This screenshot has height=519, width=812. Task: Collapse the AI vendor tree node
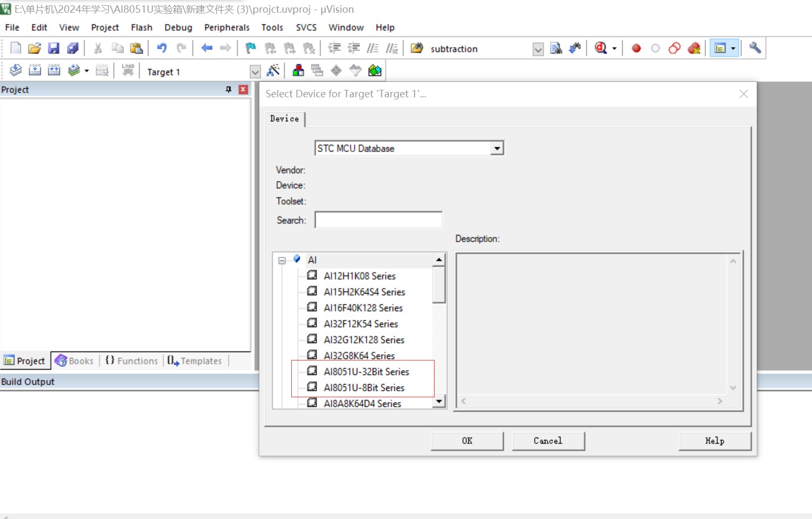(x=282, y=261)
